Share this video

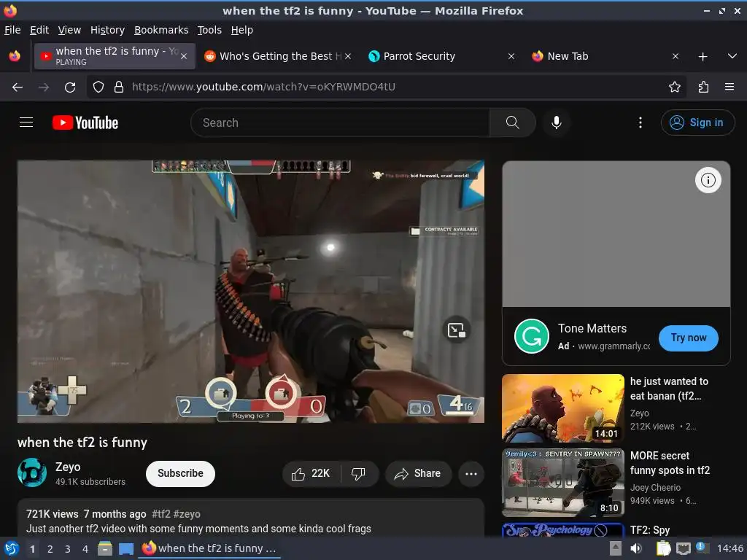point(418,473)
